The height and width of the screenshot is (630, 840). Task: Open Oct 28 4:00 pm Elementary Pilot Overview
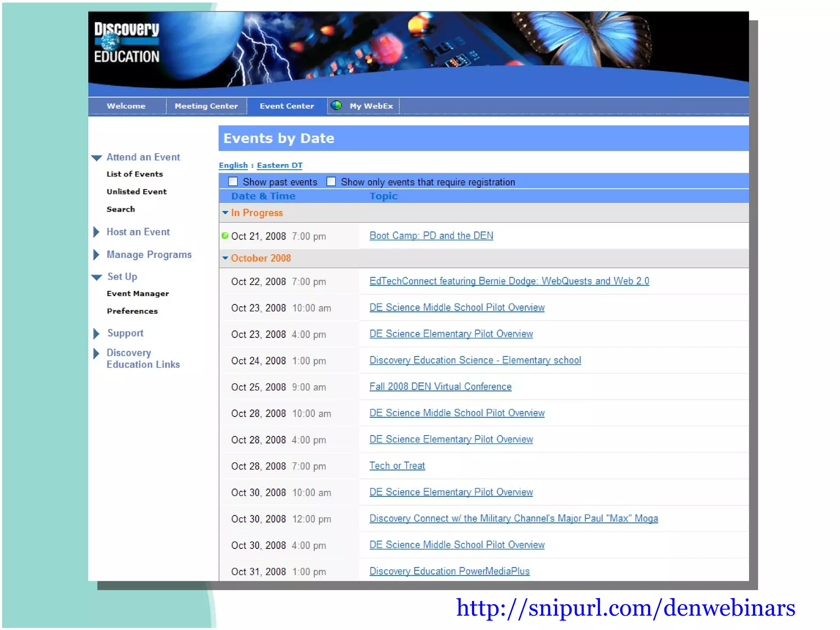pyautogui.click(x=451, y=439)
